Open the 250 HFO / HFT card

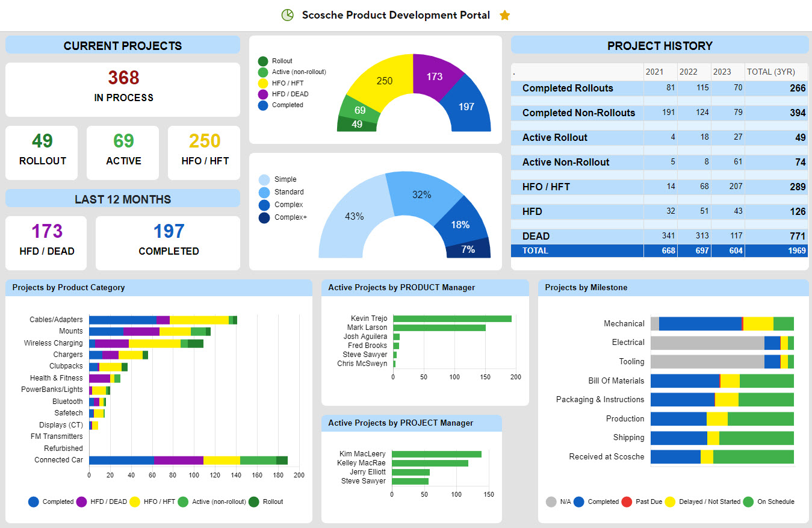tap(204, 153)
